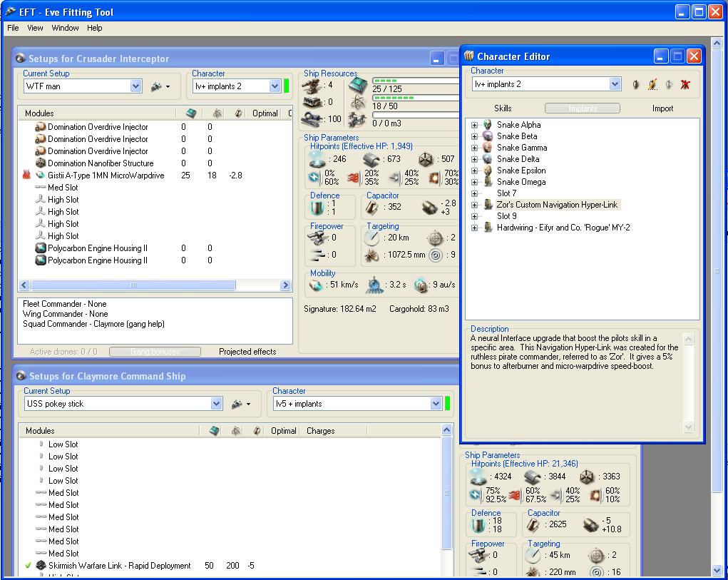The width and height of the screenshot is (728, 580).
Task: Click Crusader CPU usage bar 25 / 125
Action: (415, 81)
